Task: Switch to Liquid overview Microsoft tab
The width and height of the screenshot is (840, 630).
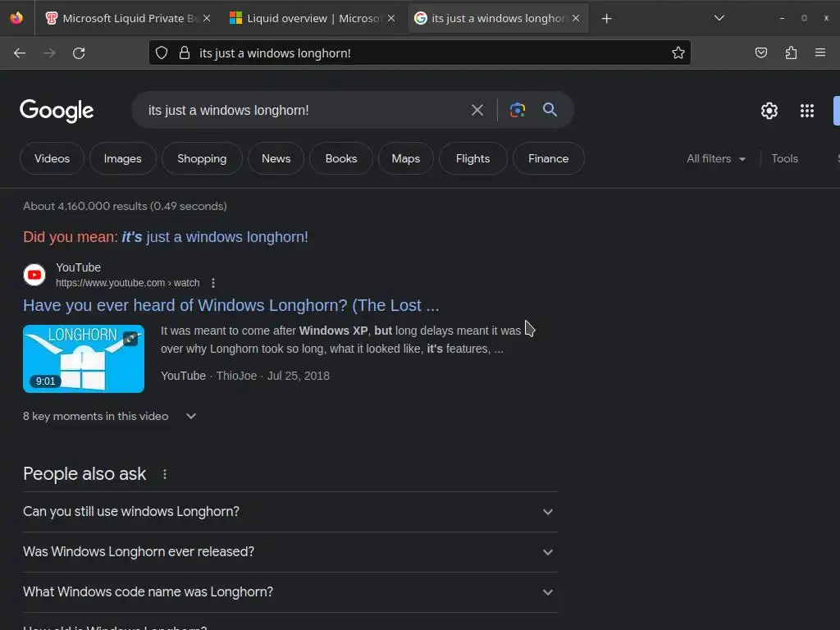Action: tap(313, 18)
